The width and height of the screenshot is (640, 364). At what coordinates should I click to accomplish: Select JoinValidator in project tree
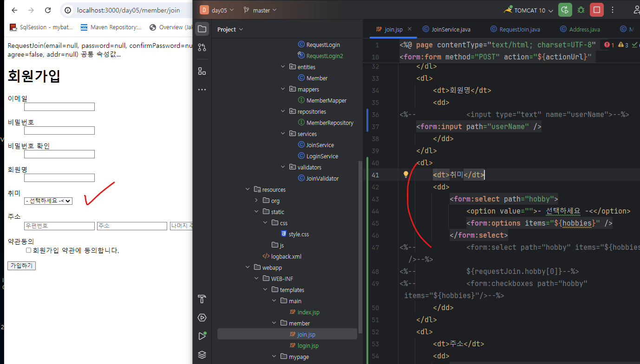click(x=322, y=178)
